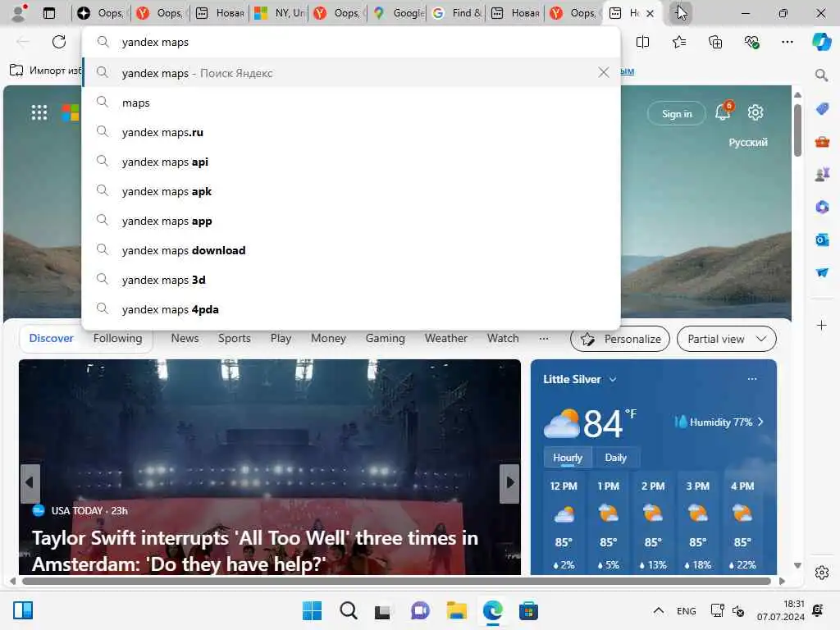
Task: Click the address bar with 'yandex maps'
Action: [351, 42]
